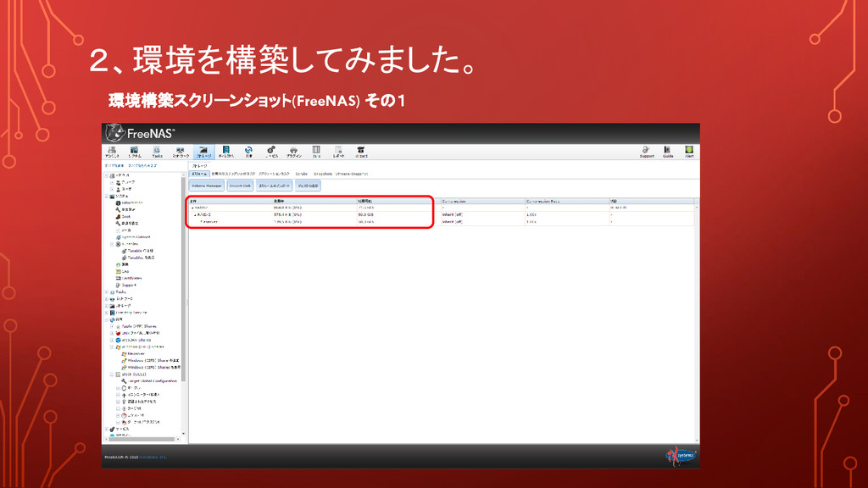This screenshot has height=488, width=868.
Task: Click the Import Disk button
Action: click(x=240, y=186)
